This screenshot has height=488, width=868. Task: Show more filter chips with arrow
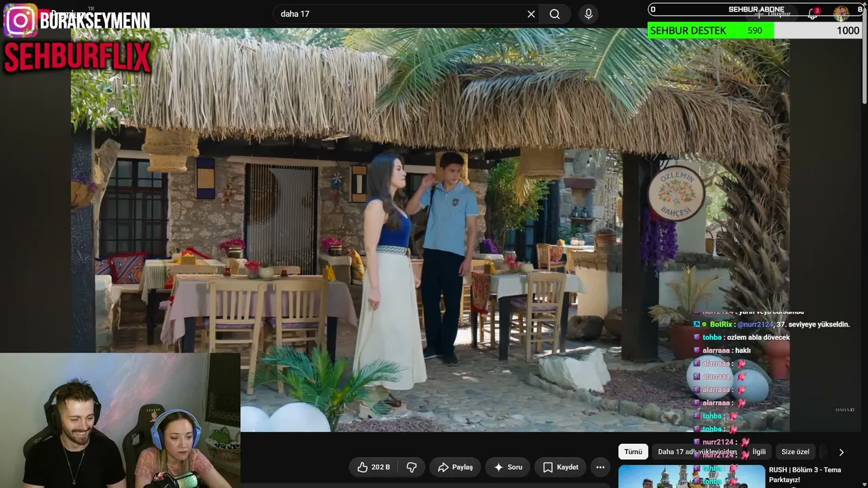point(842,452)
